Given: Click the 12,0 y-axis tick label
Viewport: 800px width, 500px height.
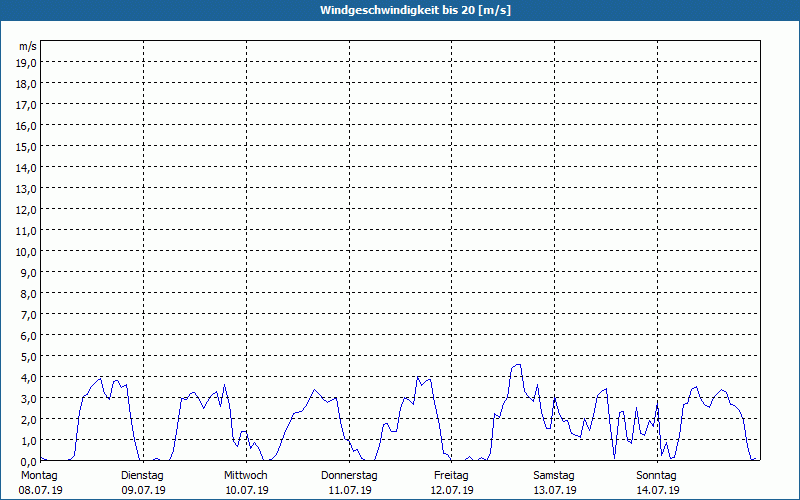Looking at the screenshot, I should pyautogui.click(x=27, y=210).
